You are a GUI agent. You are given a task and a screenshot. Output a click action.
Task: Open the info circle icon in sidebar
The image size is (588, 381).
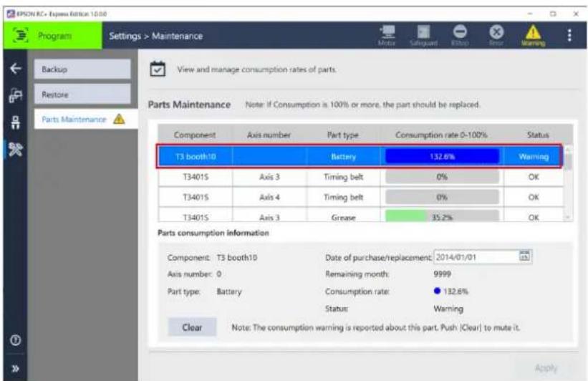(x=15, y=340)
